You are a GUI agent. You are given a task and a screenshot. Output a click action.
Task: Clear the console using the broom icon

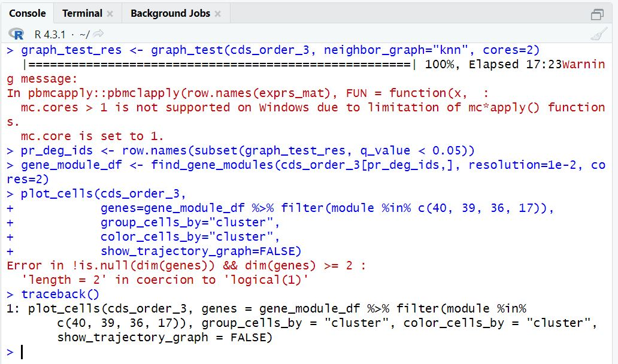point(598,34)
